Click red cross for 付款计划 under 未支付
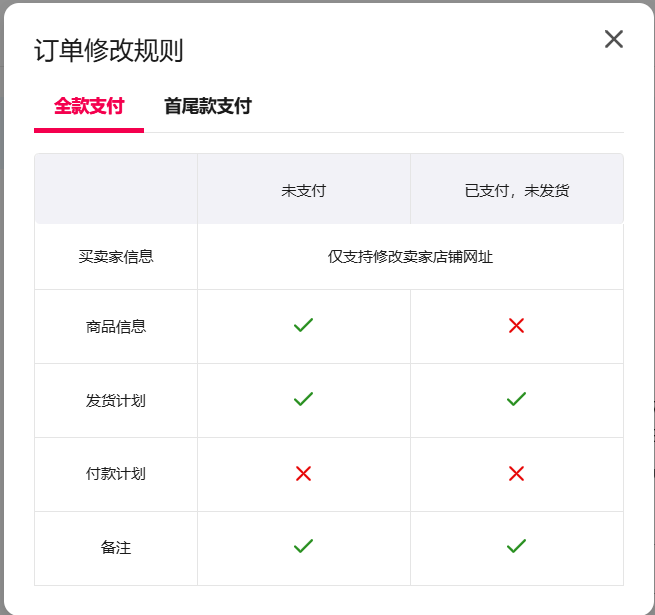Screen dimensions: 655x615 pyautogui.click(x=304, y=473)
